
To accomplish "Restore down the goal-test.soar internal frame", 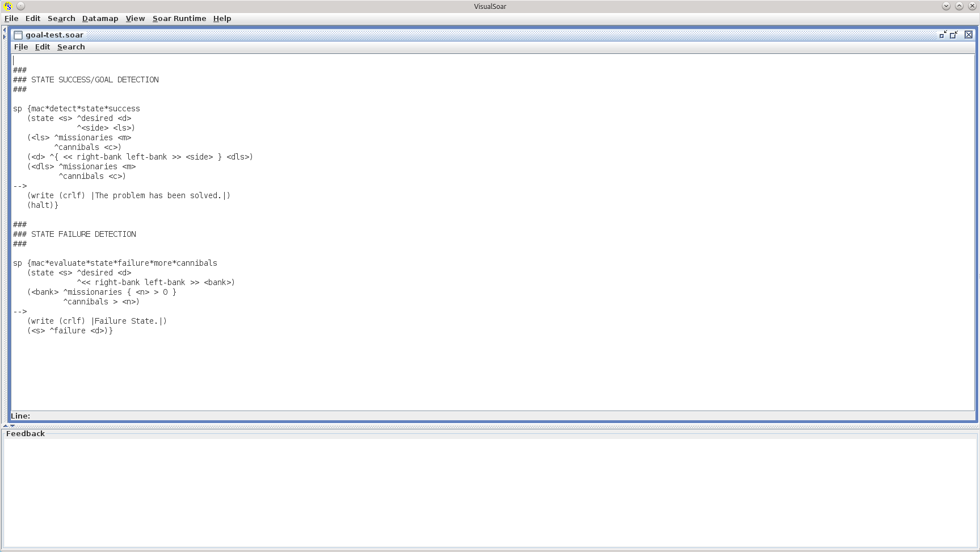I will click(x=954, y=35).
